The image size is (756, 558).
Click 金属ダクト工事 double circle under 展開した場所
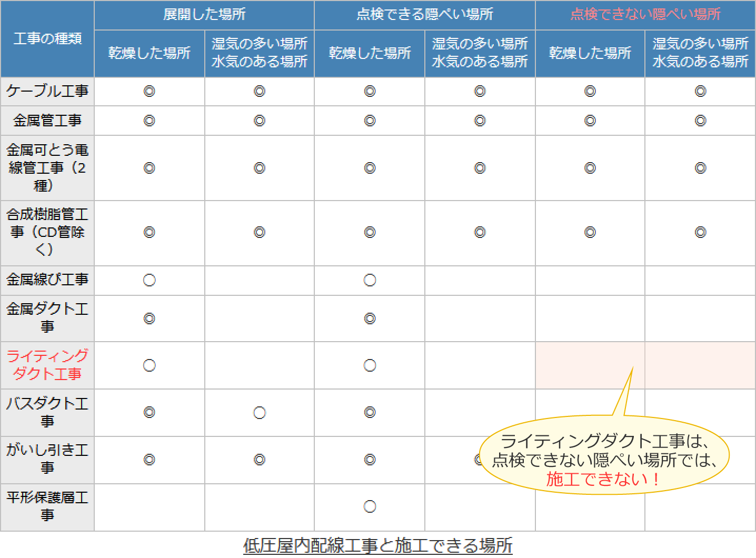click(x=150, y=318)
